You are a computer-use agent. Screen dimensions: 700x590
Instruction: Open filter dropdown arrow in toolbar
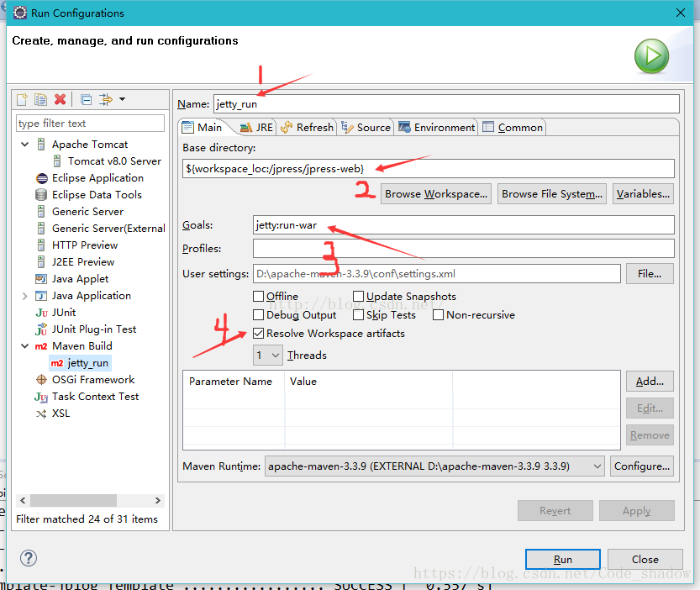[122, 99]
